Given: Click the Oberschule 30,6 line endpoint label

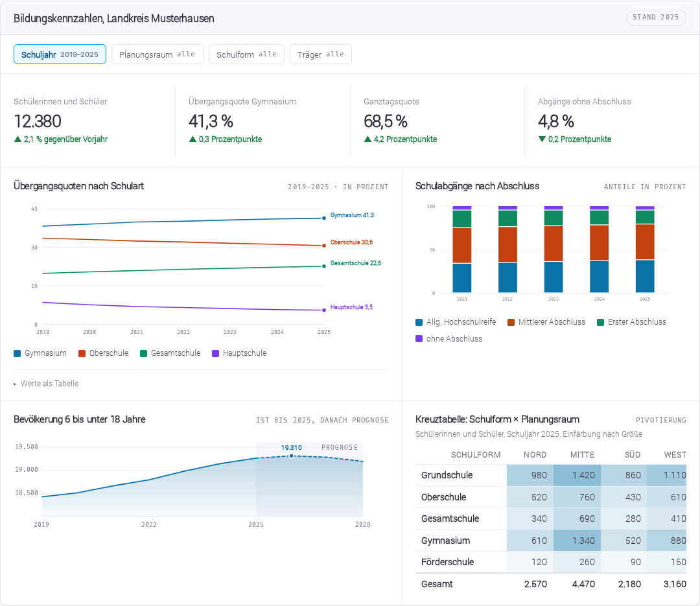Looking at the screenshot, I should [351, 242].
